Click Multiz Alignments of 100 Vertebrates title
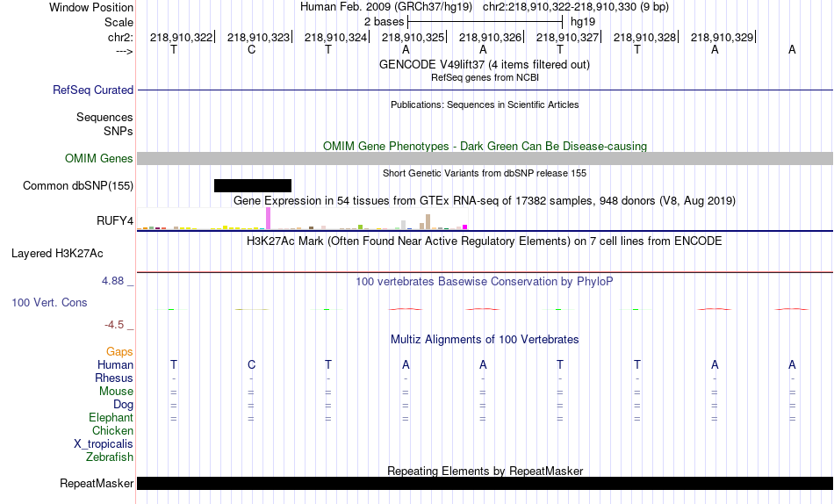 [485, 340]
